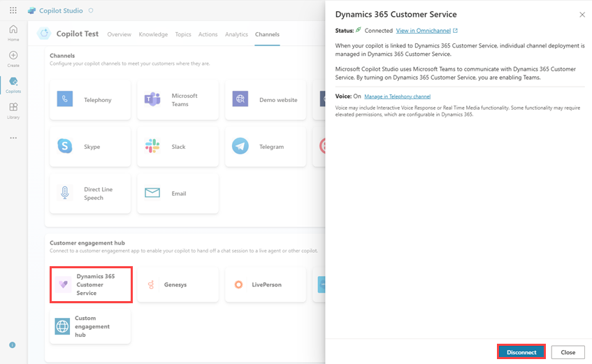The height and width of the screenshot is (364, 592).
Task: Click the Dynamics 365 heart icon
Action: (x=63, y=284)
